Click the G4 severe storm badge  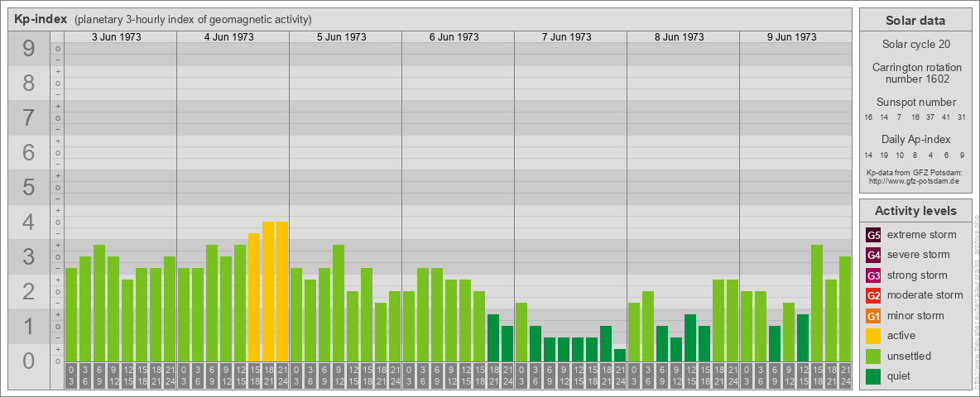pos(873,256)
